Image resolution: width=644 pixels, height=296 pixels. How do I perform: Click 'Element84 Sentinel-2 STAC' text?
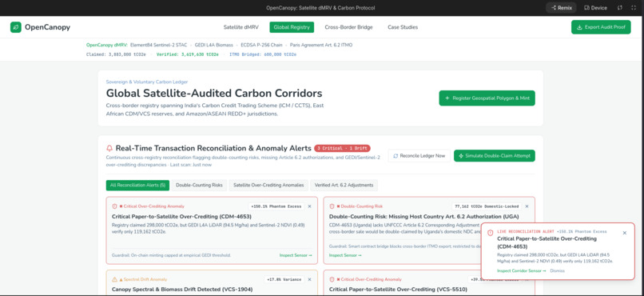pyautogui.click(x=158, y=45)
